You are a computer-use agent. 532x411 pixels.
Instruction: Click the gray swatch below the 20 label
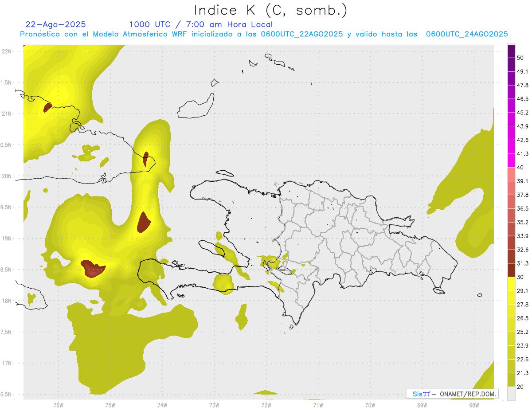pos(512,394)
